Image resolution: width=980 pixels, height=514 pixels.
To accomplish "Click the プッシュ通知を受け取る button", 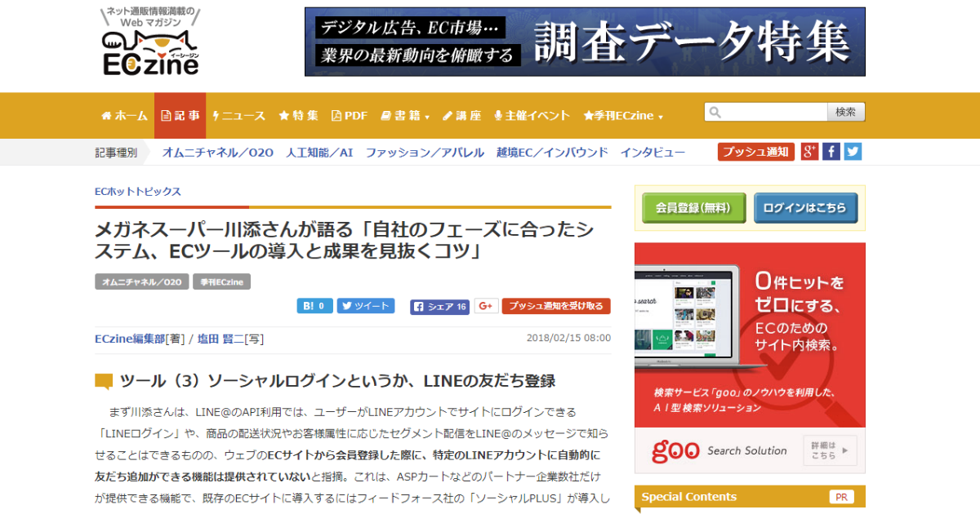I will click(556, 306).
